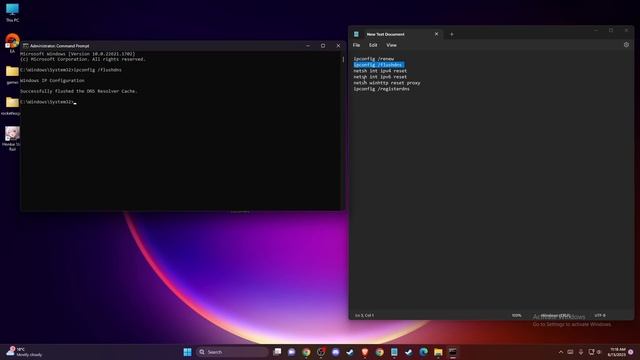Viewport: 640px width, 360px height.
Task: Add a new tab in Notepad
Action: [451, 34]
